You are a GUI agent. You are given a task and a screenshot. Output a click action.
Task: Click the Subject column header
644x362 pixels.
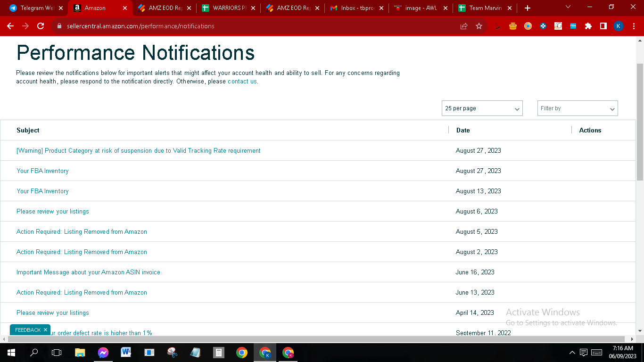click(x=28, y=131)
